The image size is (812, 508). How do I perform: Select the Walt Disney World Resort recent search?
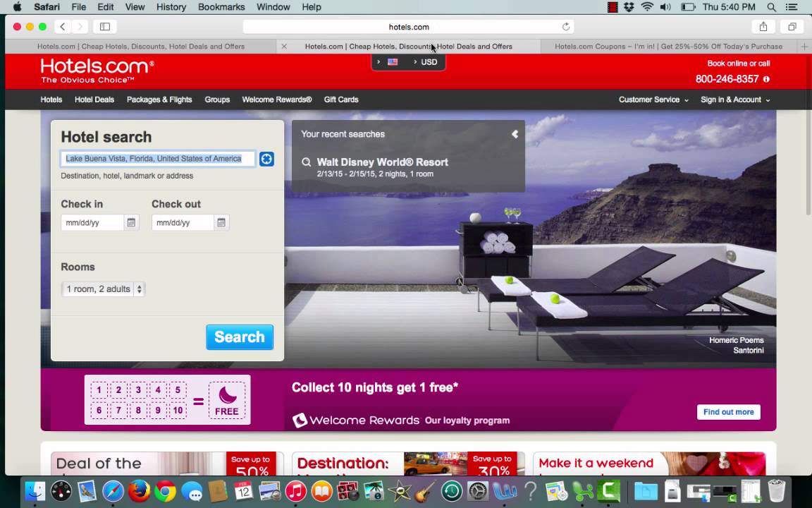coord(382,162)
